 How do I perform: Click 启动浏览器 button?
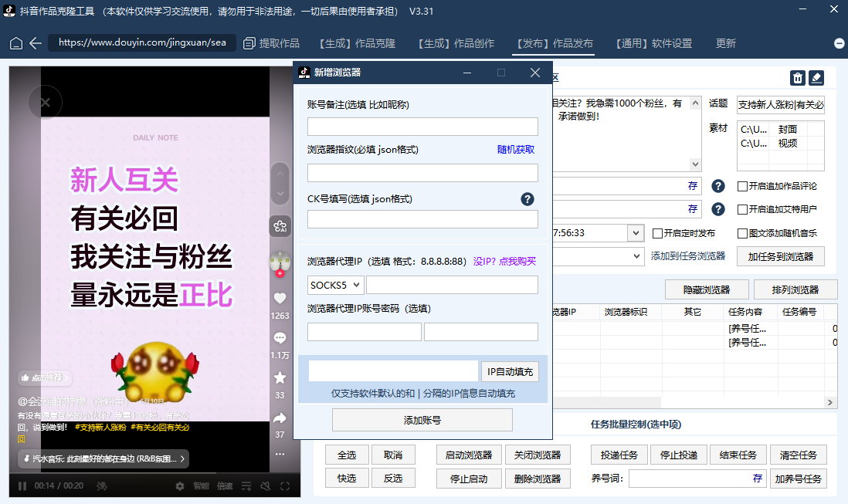click(469, 455)
